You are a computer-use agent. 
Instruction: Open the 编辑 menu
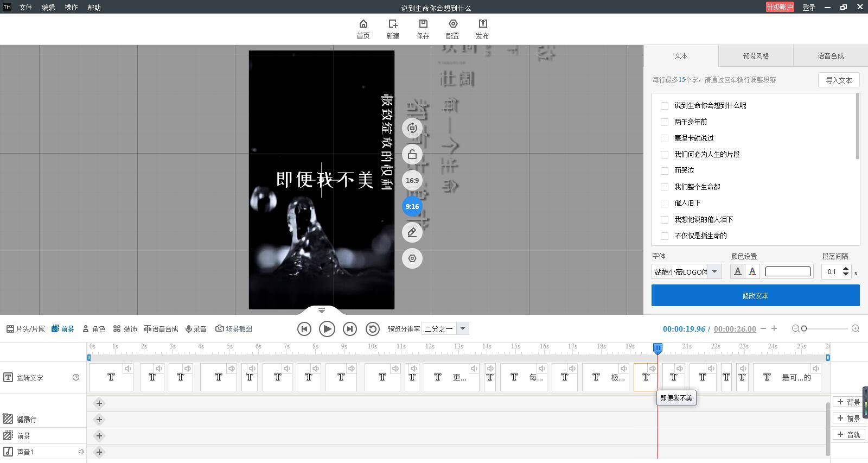pyautogui.click(x=48, y=8)
